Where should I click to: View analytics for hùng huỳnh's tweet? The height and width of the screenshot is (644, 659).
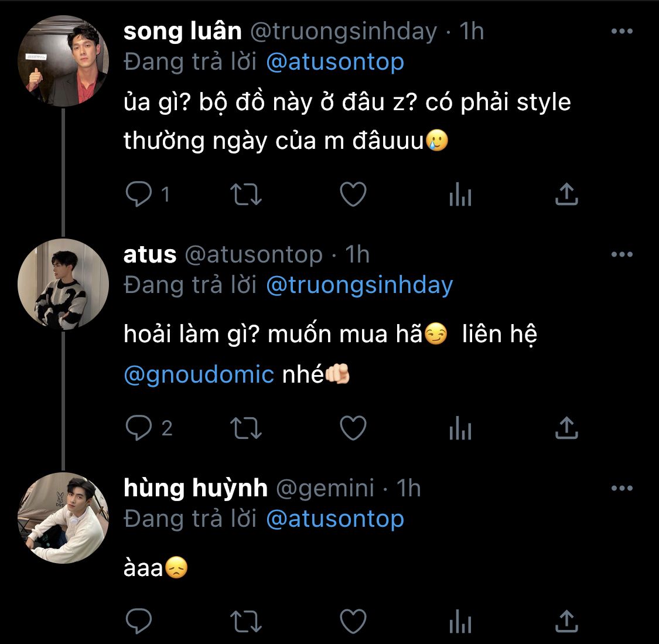pyautogui.click(x=460, y=621)
